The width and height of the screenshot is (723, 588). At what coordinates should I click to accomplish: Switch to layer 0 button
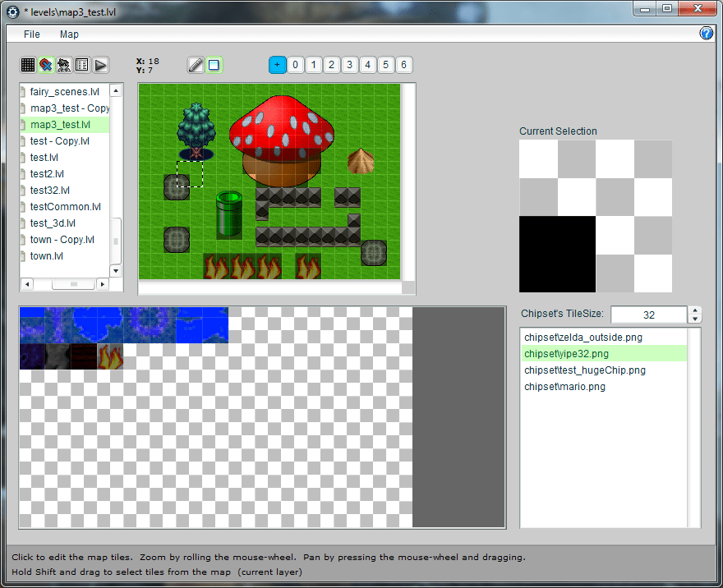coord(296,65)
